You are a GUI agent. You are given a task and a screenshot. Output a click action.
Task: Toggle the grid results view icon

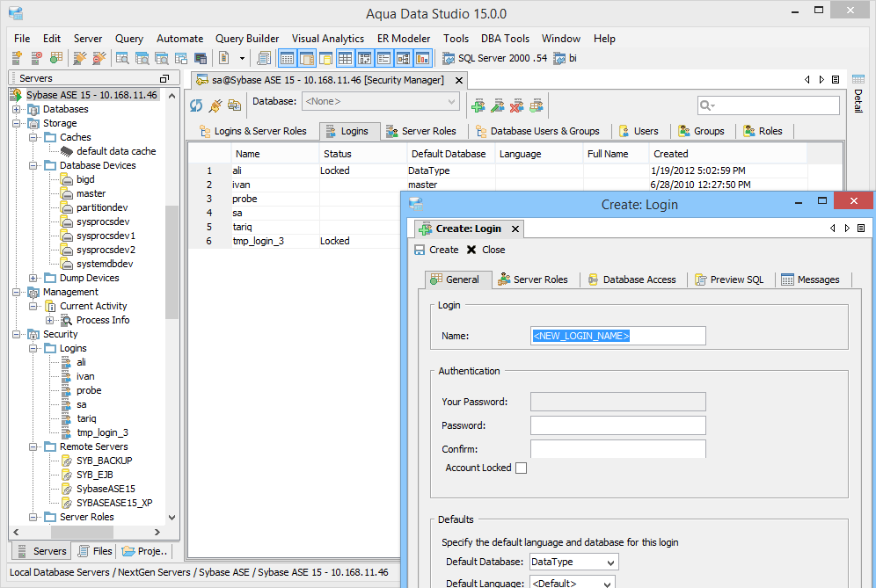click(287, 58)
